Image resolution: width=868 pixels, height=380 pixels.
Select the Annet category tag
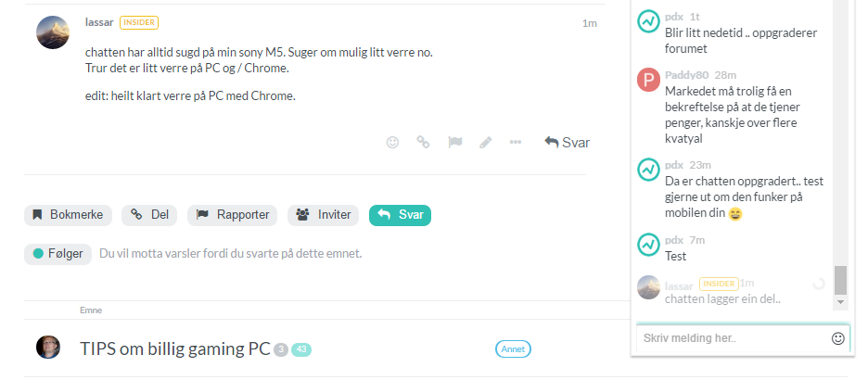513,349
